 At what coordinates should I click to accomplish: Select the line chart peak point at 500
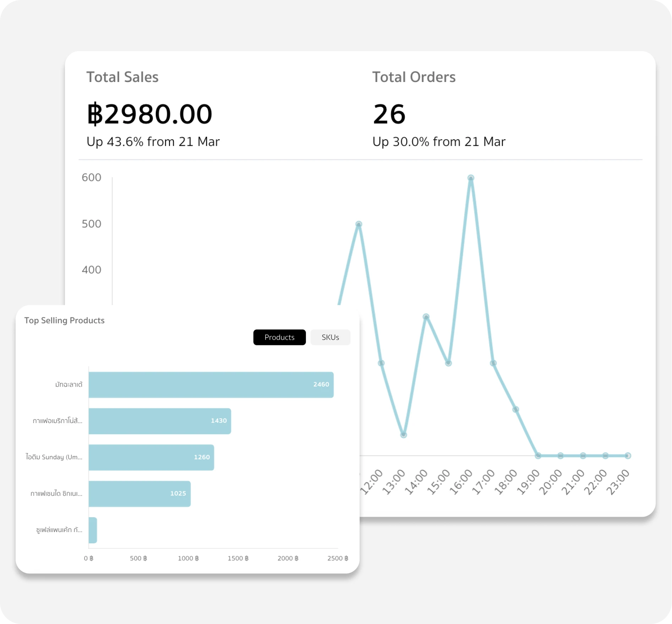(359, 224)
